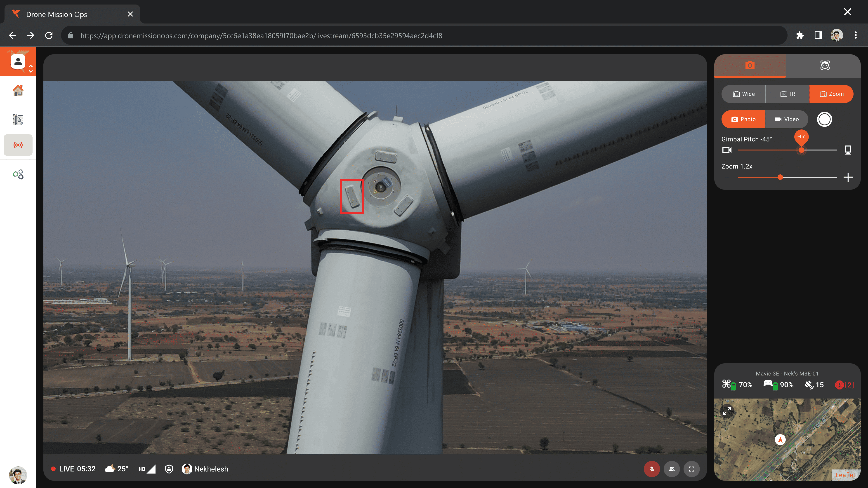Switch to the camera controls tab
868x488 pixels.
[x=750, y=65]
